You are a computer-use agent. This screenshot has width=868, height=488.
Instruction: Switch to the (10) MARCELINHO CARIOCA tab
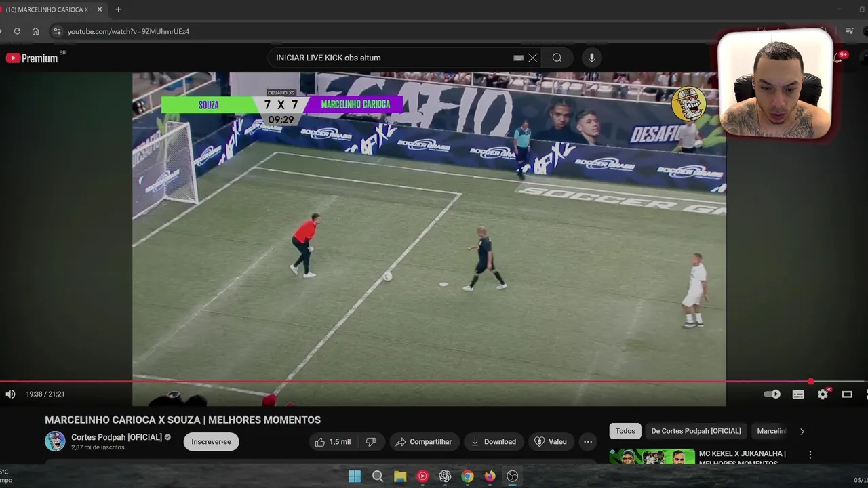coord(46,9)
